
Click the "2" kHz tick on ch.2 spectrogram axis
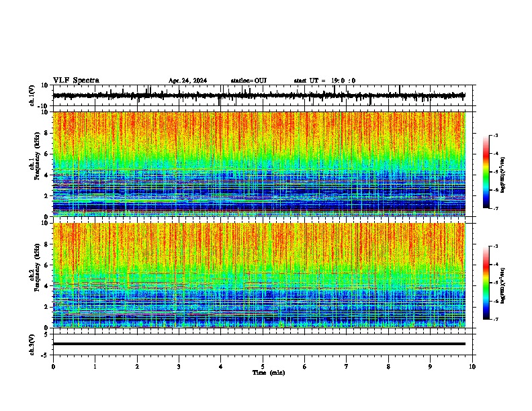(47, 307)
